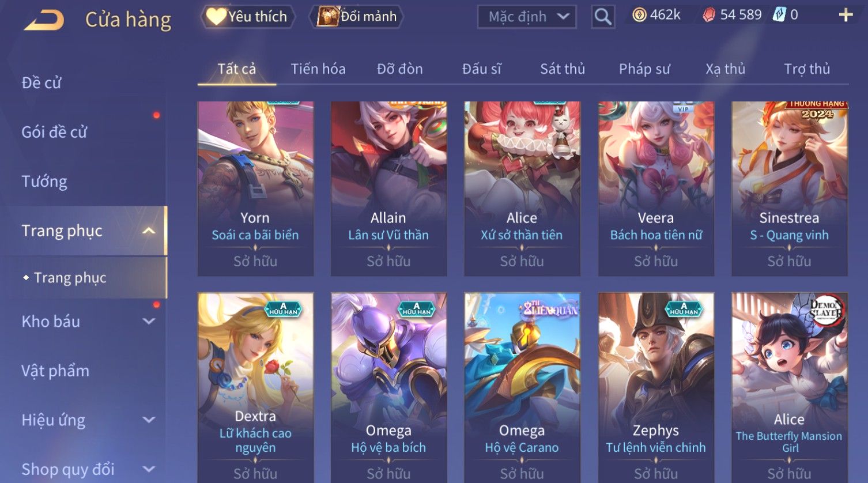Click the gold coin balance icon
Screen dimensions: 868x483
coord(640,15)
